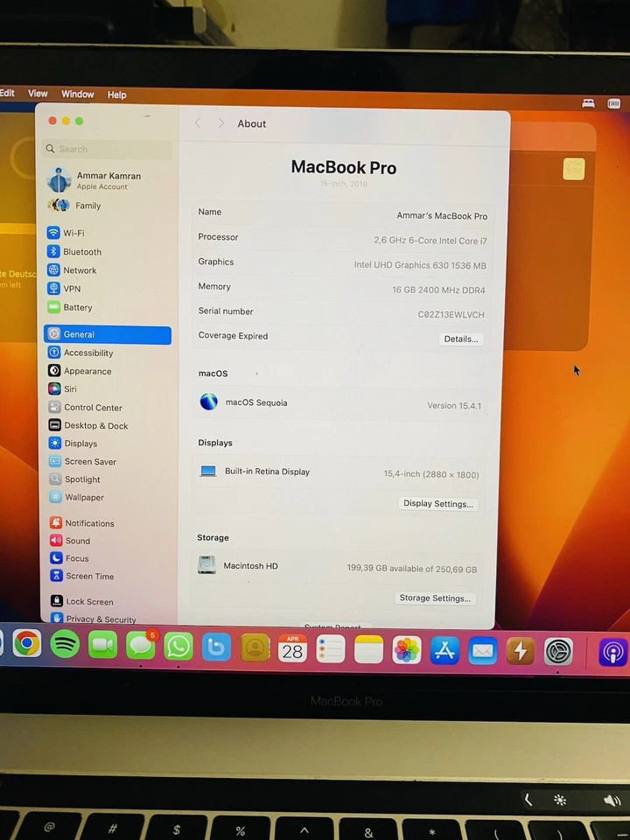
Task: Open Appearance settings
Action: (x=80, y=371)
